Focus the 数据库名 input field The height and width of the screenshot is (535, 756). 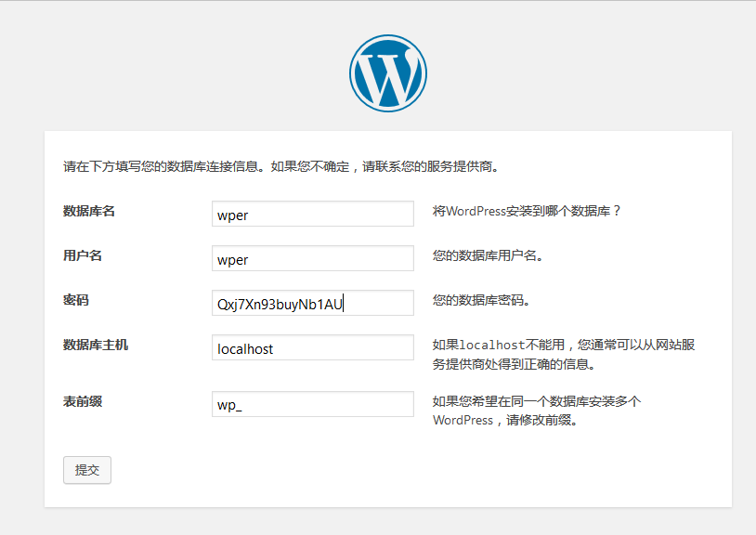(312, 214)
